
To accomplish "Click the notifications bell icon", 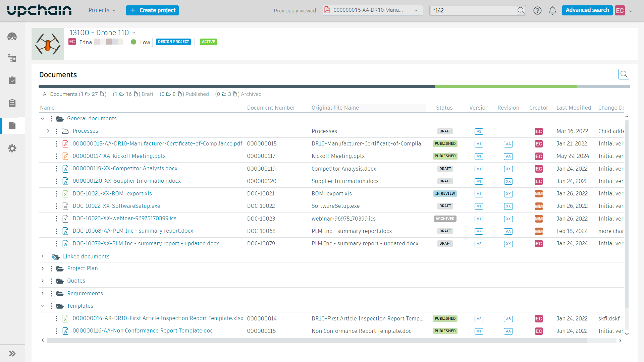I will click(552, 11).
